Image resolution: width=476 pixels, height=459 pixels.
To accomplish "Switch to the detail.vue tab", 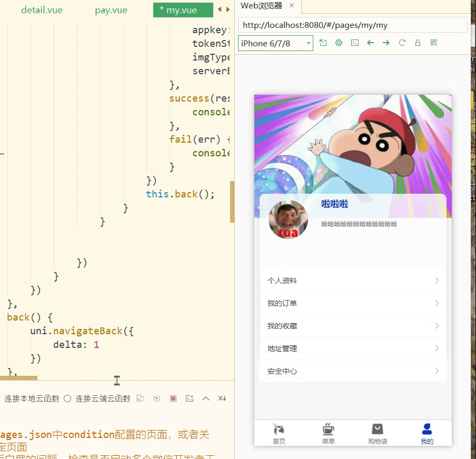I will click(x=42, y=10).
